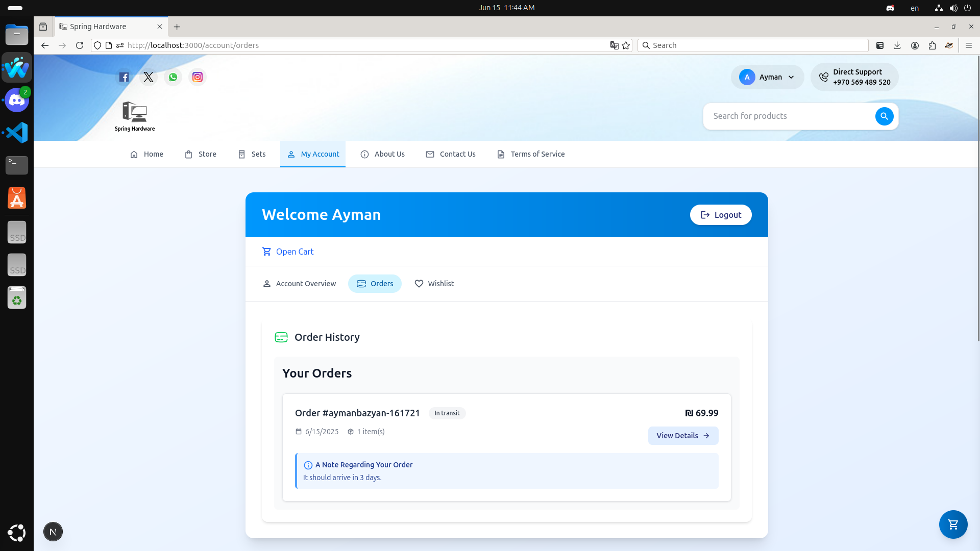980x551 pixels.
Task: Focus the Firefox Search box
Action: point(753,45)
